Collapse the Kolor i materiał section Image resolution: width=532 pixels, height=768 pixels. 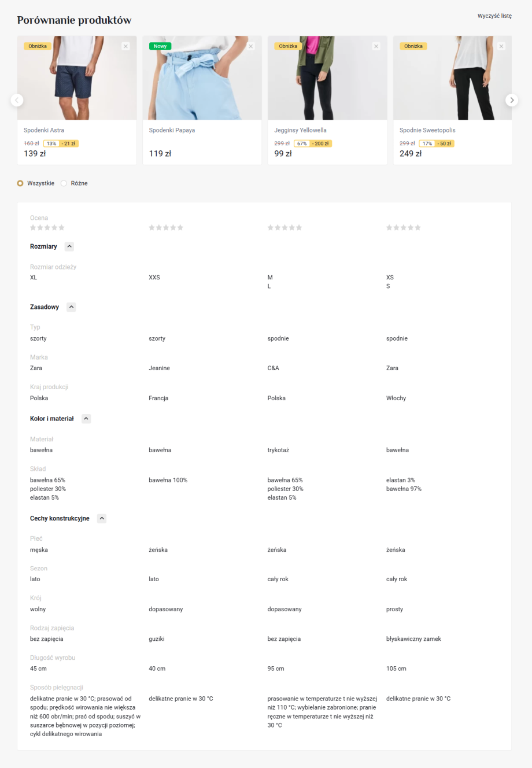tap(86, 419)
